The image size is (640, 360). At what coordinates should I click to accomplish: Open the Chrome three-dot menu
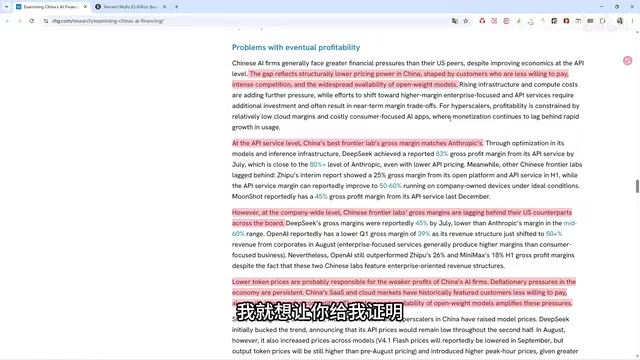632,21
